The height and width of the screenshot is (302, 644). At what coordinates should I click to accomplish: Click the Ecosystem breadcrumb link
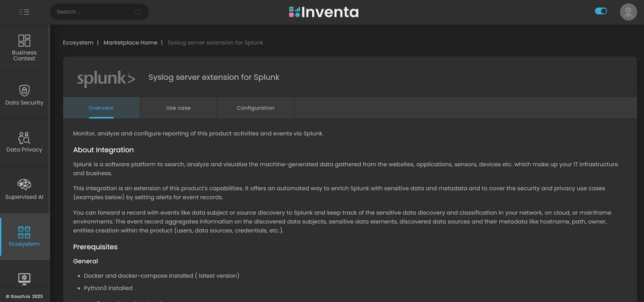coord(78,42)
